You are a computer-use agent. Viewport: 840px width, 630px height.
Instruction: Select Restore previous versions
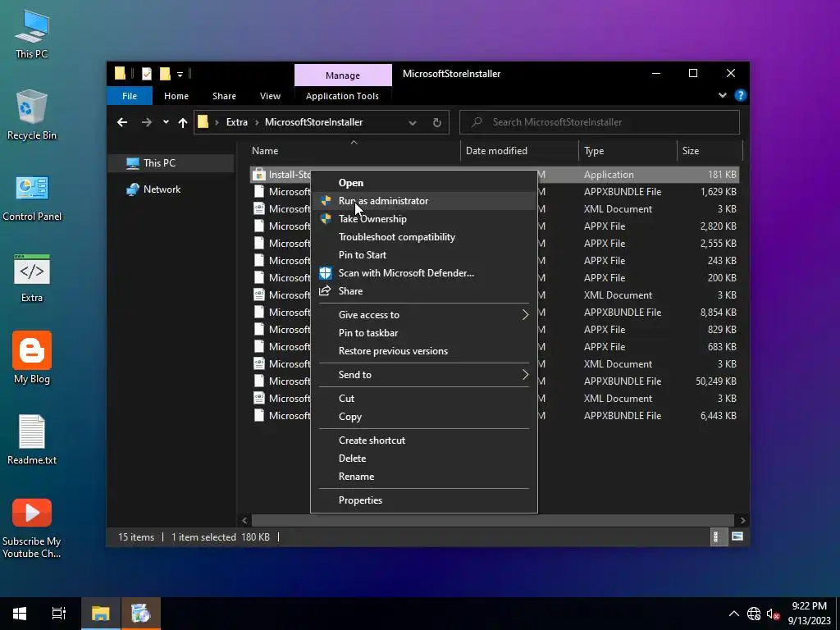point(424,351)
